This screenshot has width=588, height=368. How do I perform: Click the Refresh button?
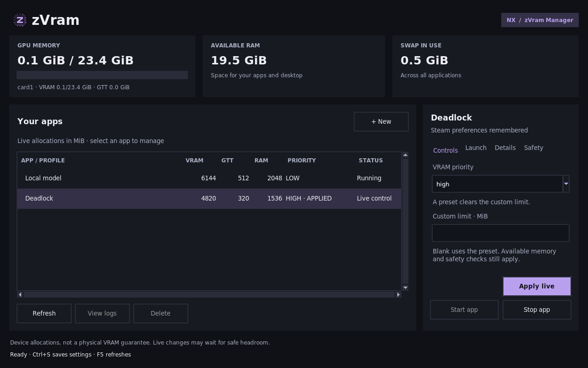tap(44, 313)
